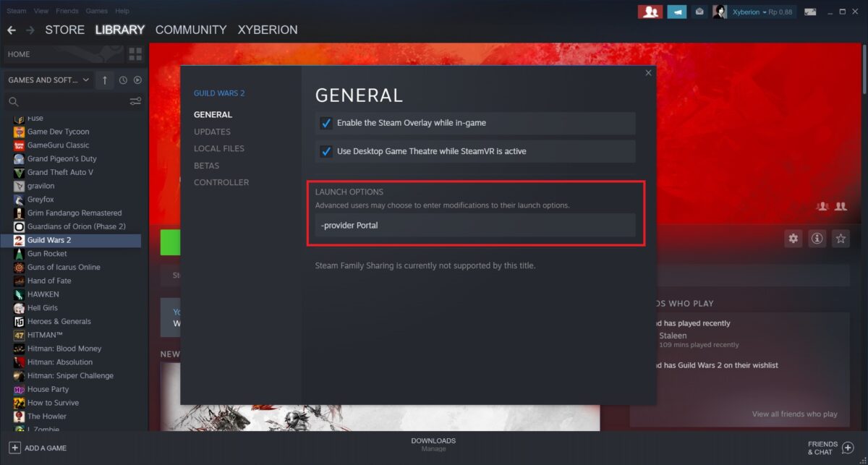
Task: Toggle the library sort direction arrow
Action: pyautogui.click(x=105, y=80)
